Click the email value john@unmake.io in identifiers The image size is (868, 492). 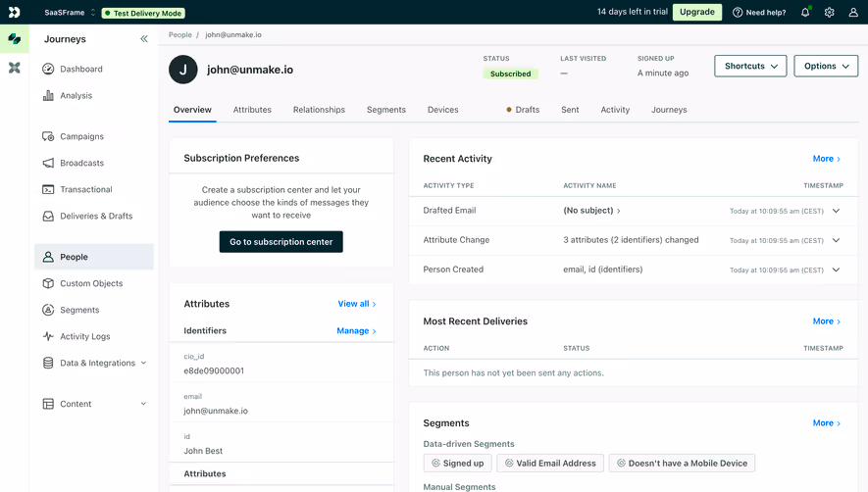[x=216, y=411]
